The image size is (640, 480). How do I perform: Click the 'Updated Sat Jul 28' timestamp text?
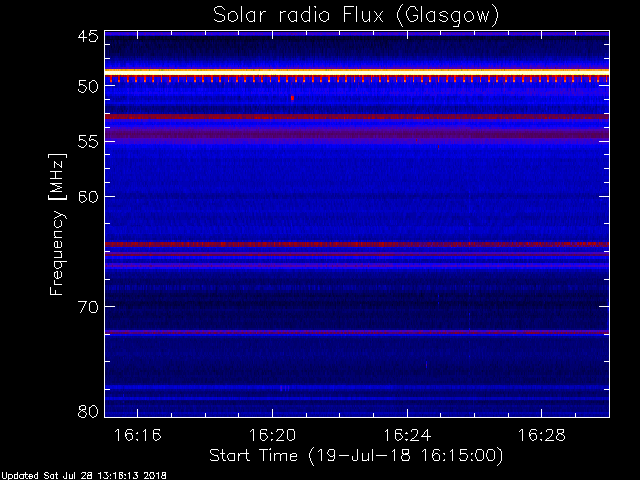pyautogui.click(x=84, y=476)
